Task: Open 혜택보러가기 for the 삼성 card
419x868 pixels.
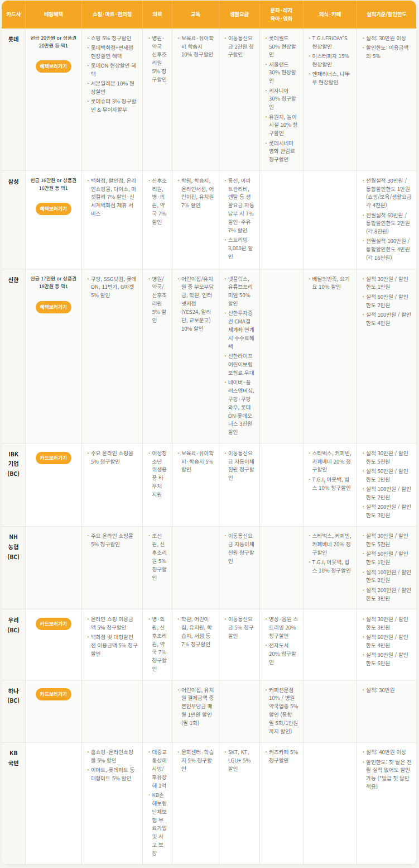Action: click(x=54, y=209)
